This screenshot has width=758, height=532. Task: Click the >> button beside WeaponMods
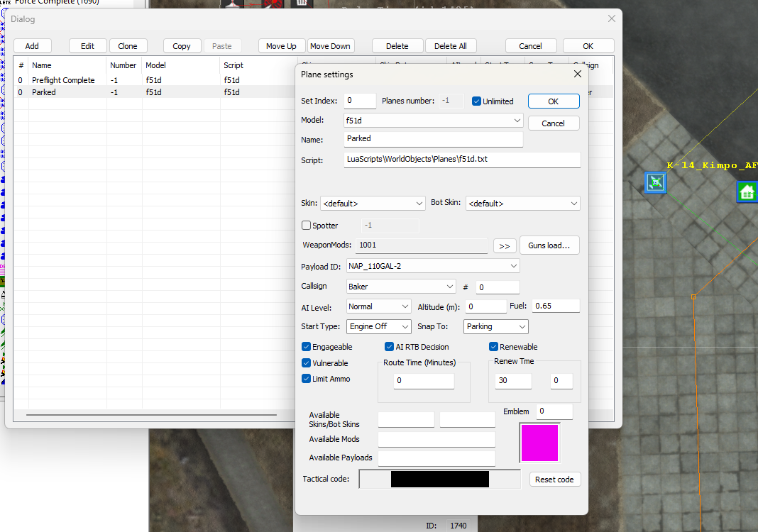click(505, 246)
